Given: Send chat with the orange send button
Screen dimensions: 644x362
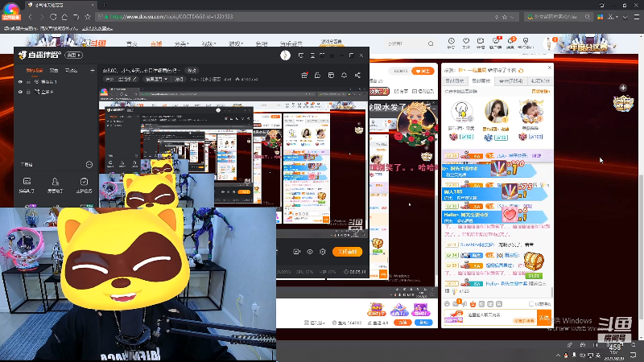Looking at the screenshot, I should click(544, 318).
